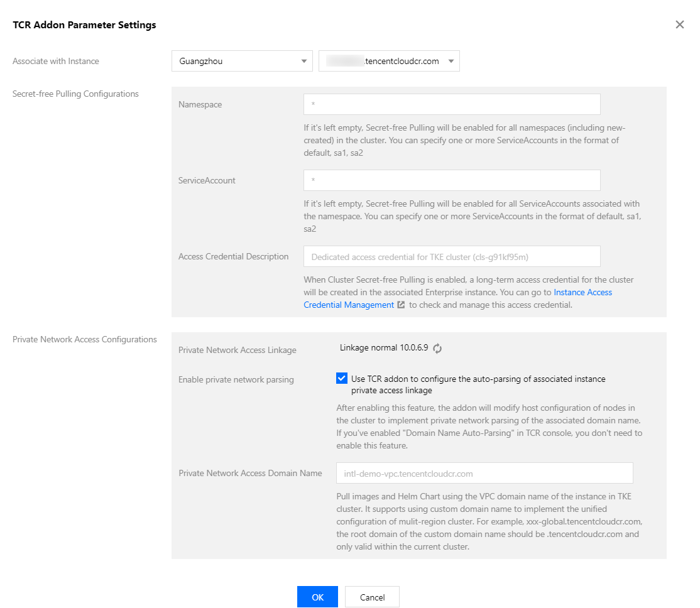Screen dimensions: 700x608
Task: Click the Access Credential Description field
Action: click(x=452, y=257)
